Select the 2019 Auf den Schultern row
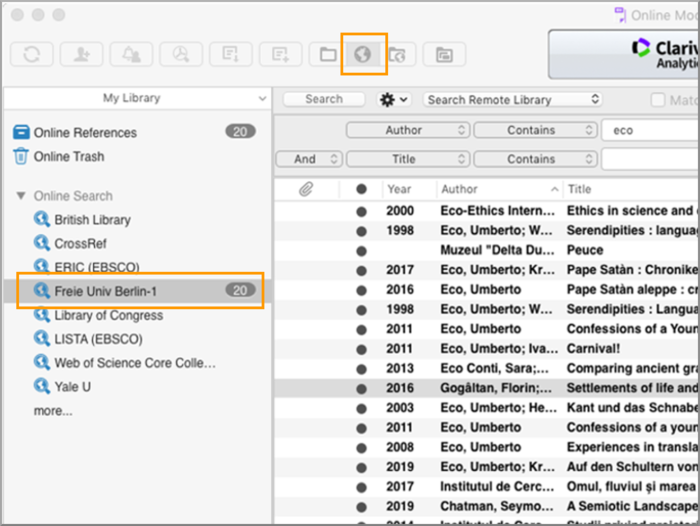Screen dimensions: 700x526 point(487,467)
